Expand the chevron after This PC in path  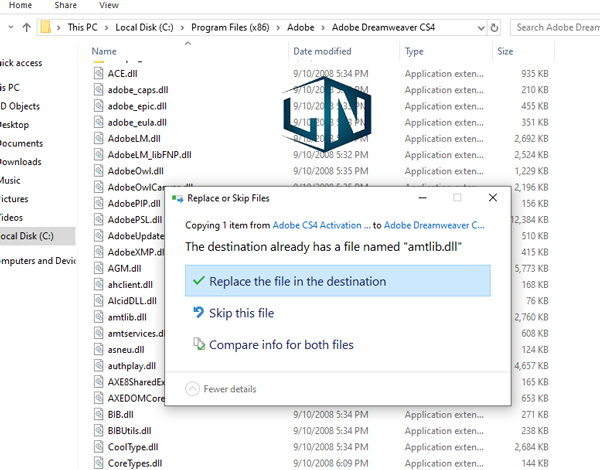tap(106, 28)
